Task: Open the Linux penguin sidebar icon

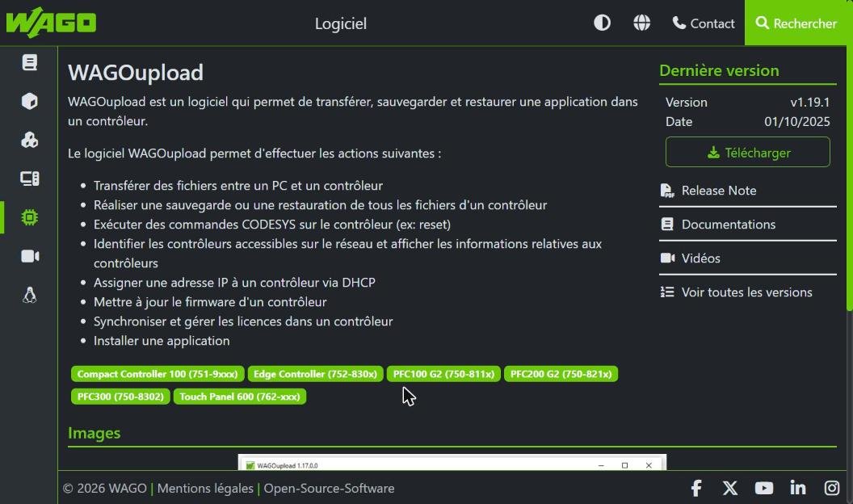Action: pos(29,295)
